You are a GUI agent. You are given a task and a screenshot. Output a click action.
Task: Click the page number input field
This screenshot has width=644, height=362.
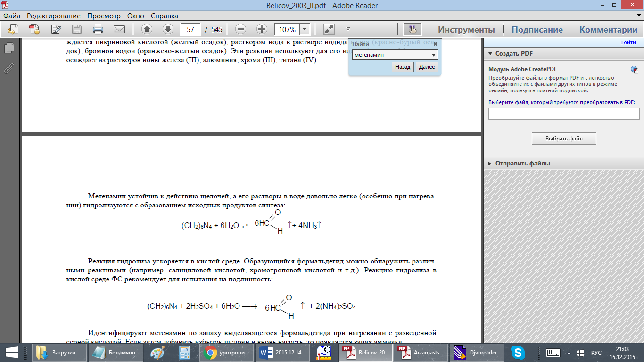pyautogui.click(x=190, y=29)
